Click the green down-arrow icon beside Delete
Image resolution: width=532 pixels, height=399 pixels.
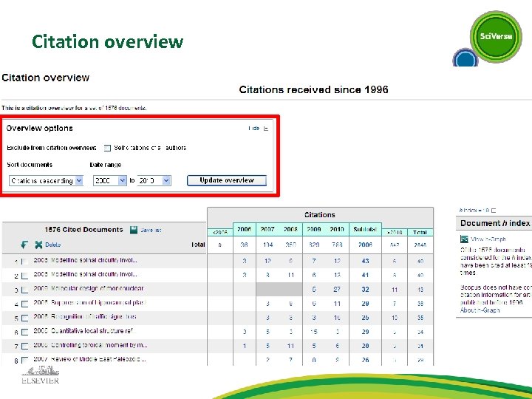coord(24,245)
